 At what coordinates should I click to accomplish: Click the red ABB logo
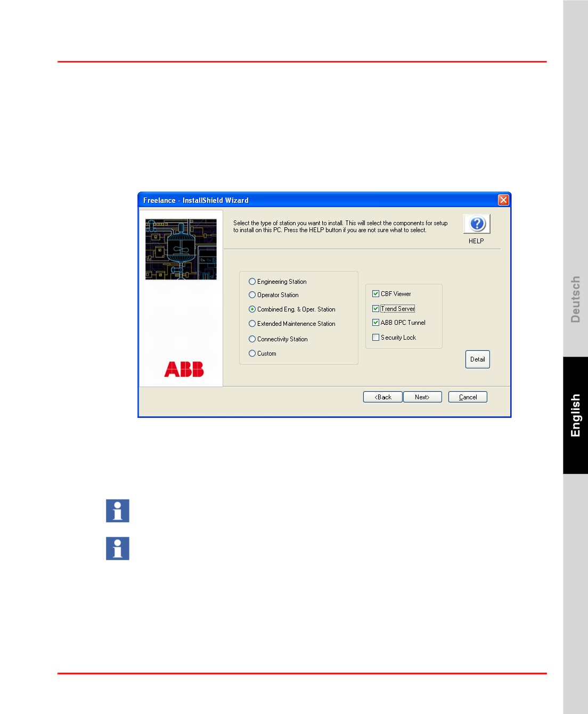click(x=184, y=369)
